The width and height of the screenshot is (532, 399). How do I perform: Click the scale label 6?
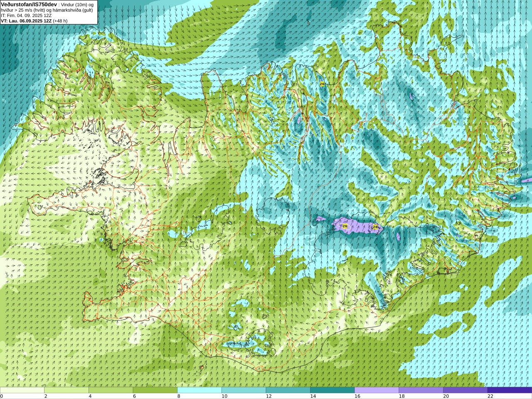pyautogui.click(x=134, y=396)
